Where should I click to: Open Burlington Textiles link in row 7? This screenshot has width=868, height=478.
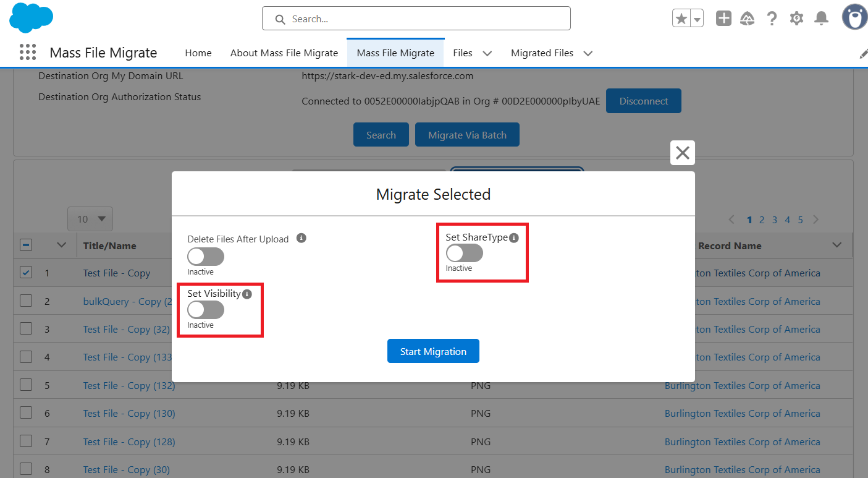click(743, 442)
